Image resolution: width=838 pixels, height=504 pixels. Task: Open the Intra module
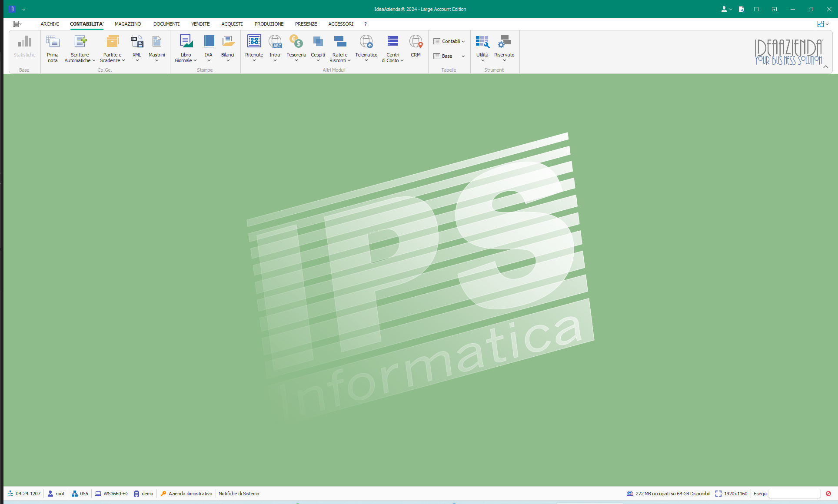(275, 48)
